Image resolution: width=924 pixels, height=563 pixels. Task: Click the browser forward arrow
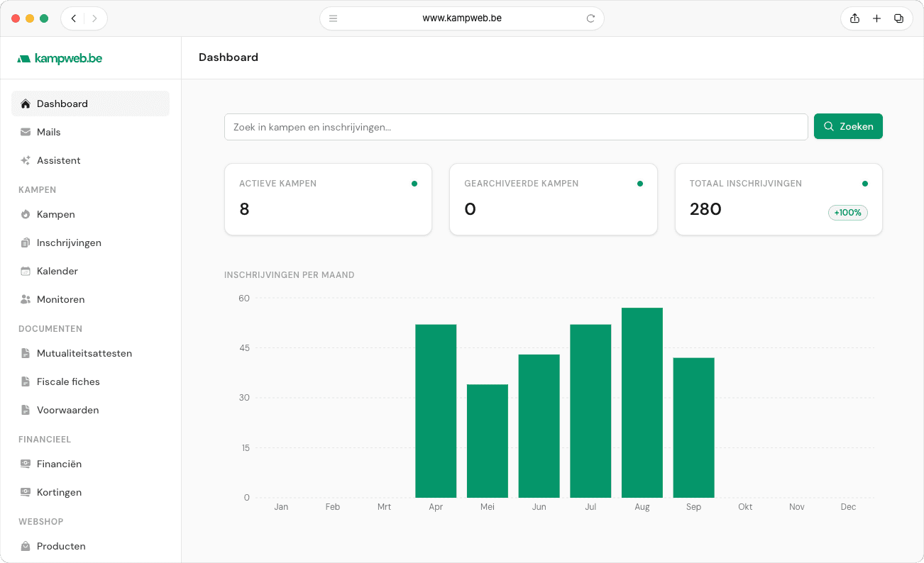click(95, 18)
